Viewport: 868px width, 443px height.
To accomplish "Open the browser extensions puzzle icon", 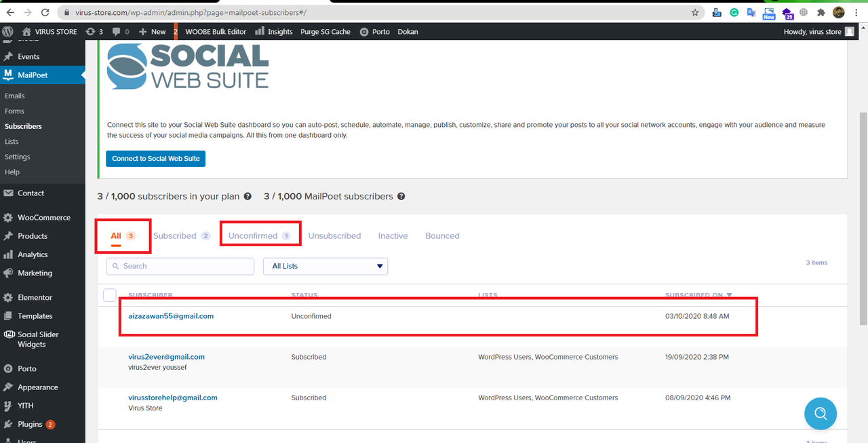I will click(x=821, y=12).
